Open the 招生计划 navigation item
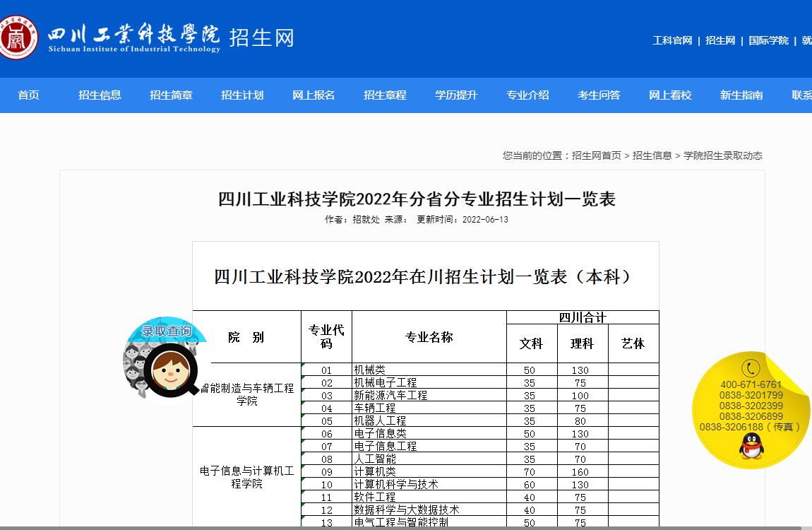The width and height of the screenshot is (812, 530). (242, 95)
